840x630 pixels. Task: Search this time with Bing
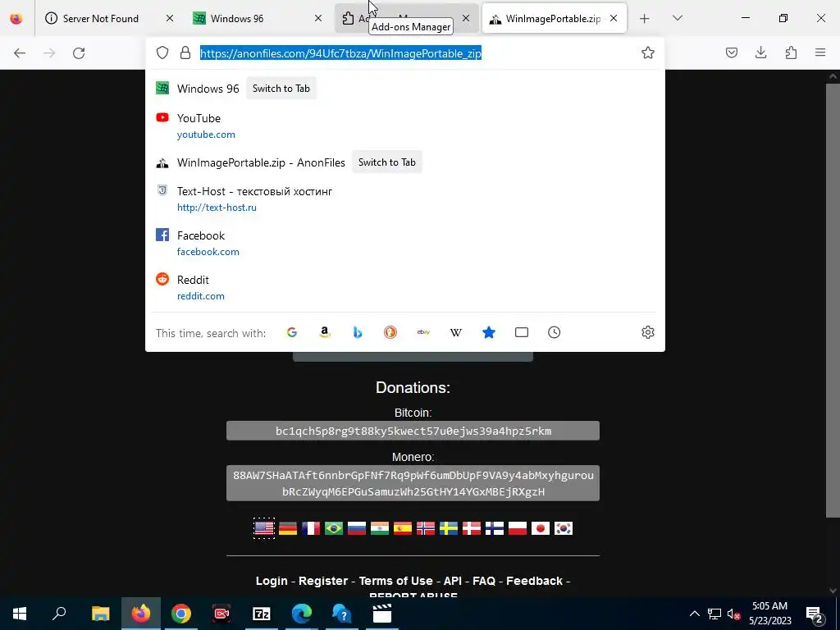(x=358, y=332)
